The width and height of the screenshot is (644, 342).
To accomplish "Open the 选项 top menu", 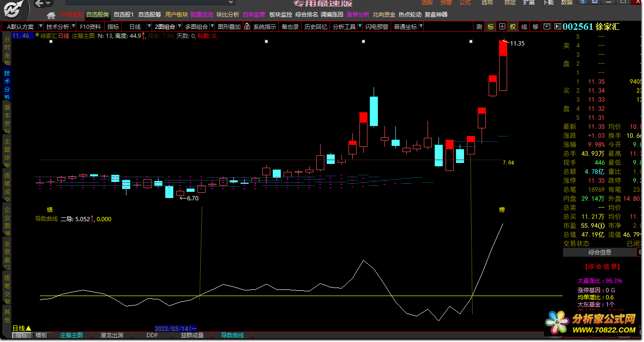I will pyautogui.click(x=487, y=3).
